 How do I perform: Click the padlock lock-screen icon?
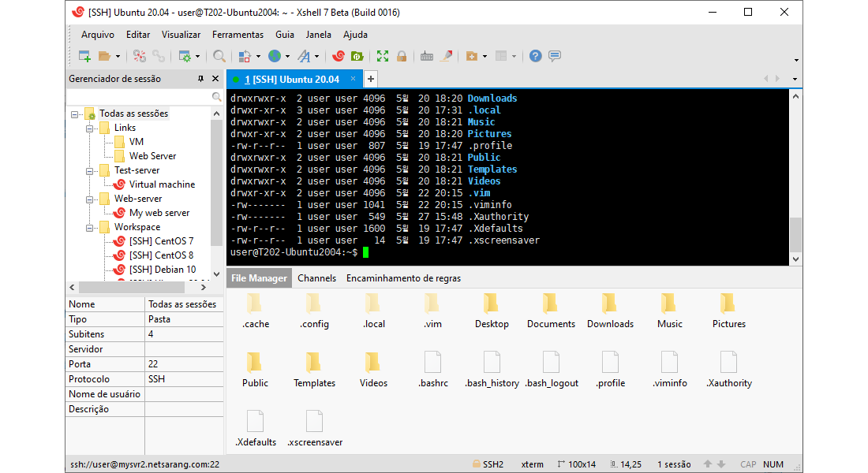402,56
